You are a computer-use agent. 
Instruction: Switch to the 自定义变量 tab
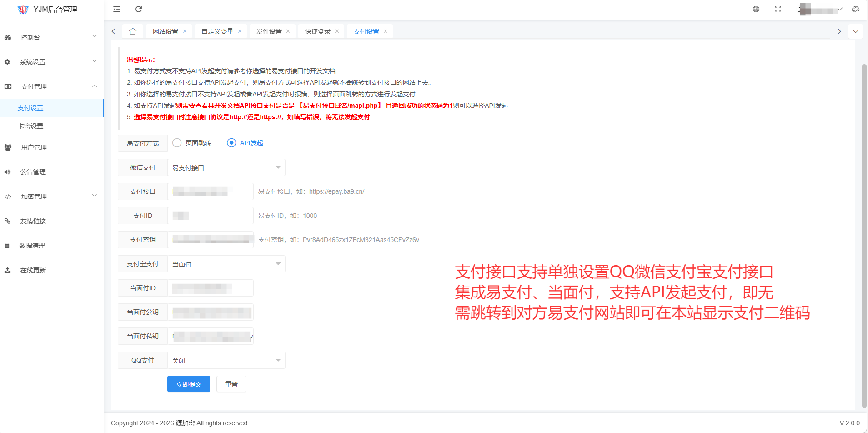click(x=217, y=31)
